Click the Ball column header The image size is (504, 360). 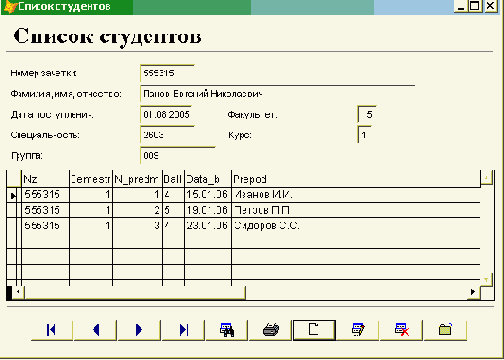tap(174, 179)
